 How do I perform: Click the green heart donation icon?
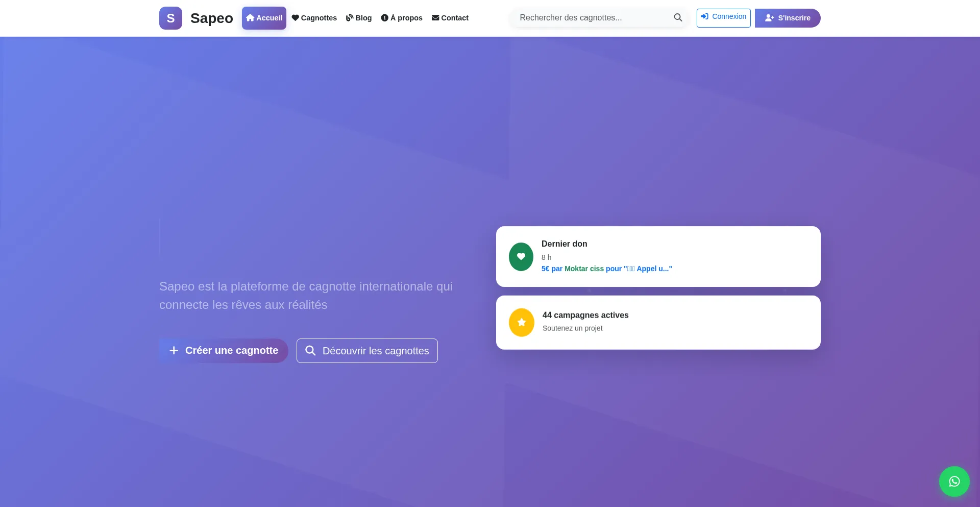coord(521,256)
